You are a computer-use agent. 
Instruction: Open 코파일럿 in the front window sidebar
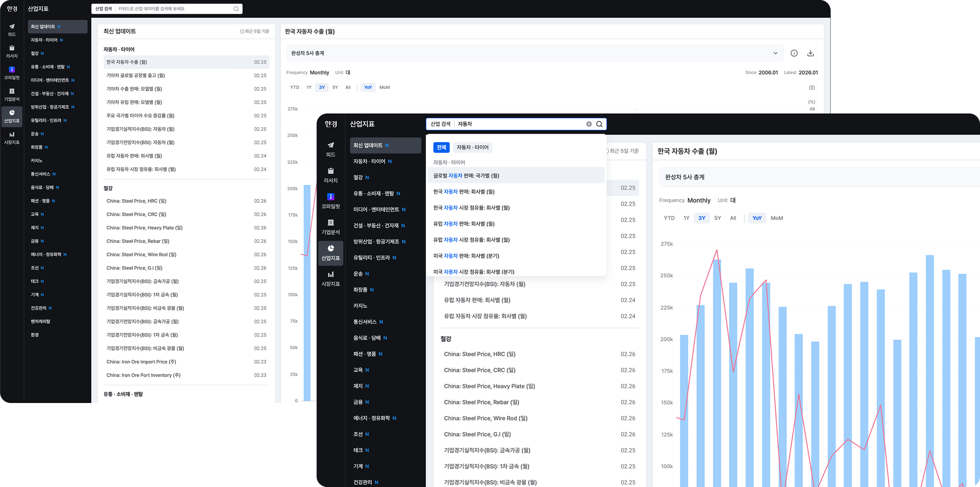(x=330, y=201)
